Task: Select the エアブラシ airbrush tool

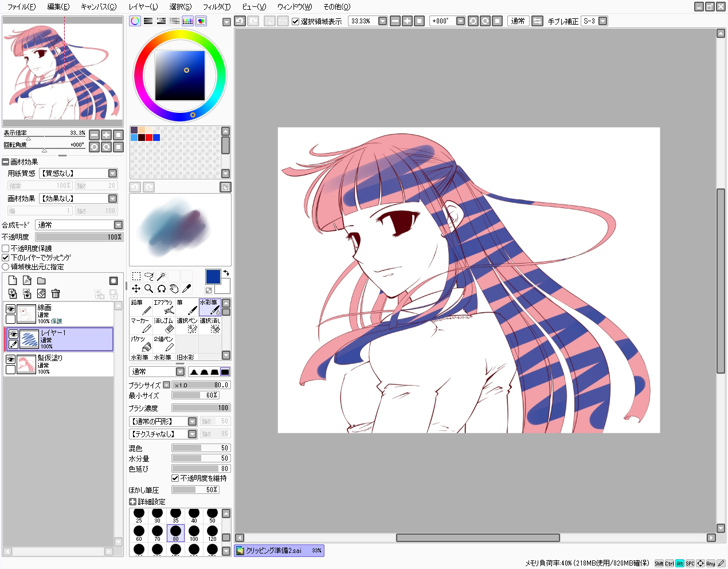Action: point(164,307)
